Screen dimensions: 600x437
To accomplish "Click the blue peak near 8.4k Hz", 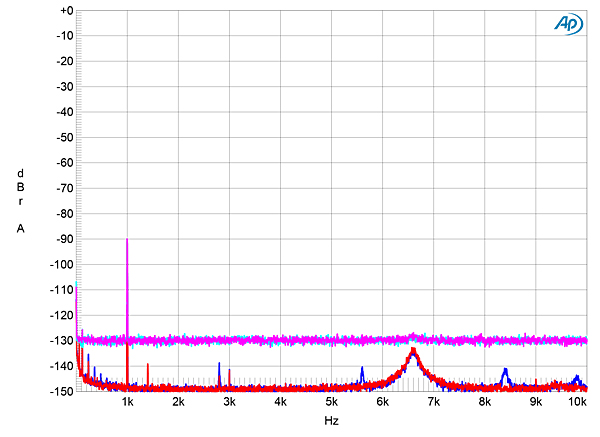I will [x=505, y=371].
